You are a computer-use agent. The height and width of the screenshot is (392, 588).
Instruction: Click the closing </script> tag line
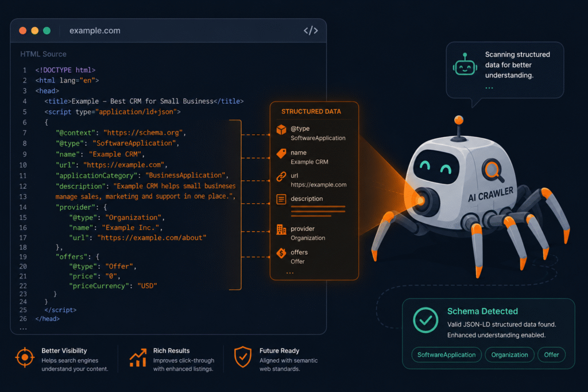60,310
